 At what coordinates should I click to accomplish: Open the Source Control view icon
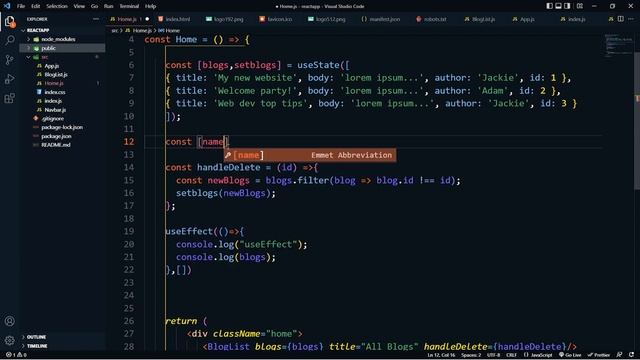click(x=10, y=60)
